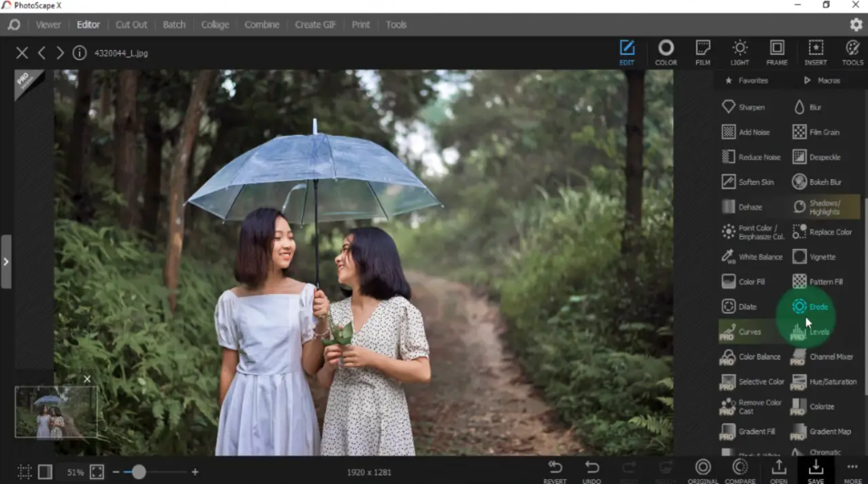Open the Levels adjustment
Screen dimensions: 868x484
[810, 332]
